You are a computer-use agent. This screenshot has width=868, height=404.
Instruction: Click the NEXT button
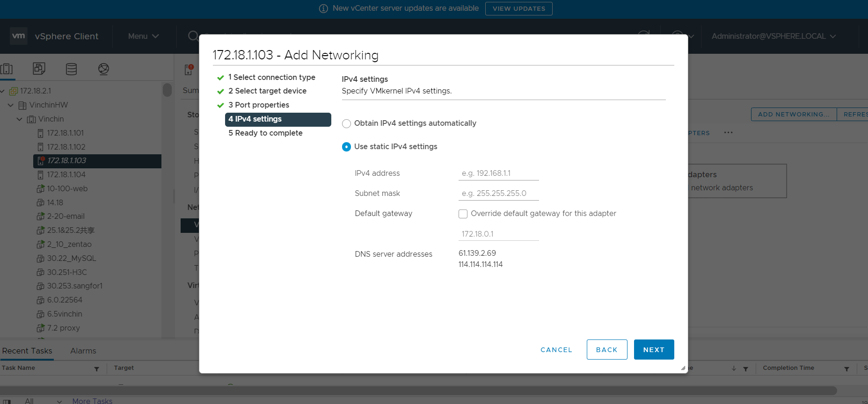point(654,350)
